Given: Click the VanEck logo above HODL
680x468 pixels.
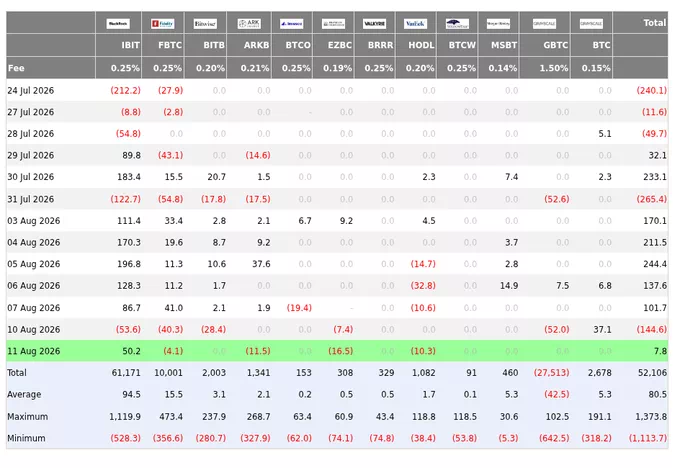Looking at the screenshot, I should coord(415,23).
